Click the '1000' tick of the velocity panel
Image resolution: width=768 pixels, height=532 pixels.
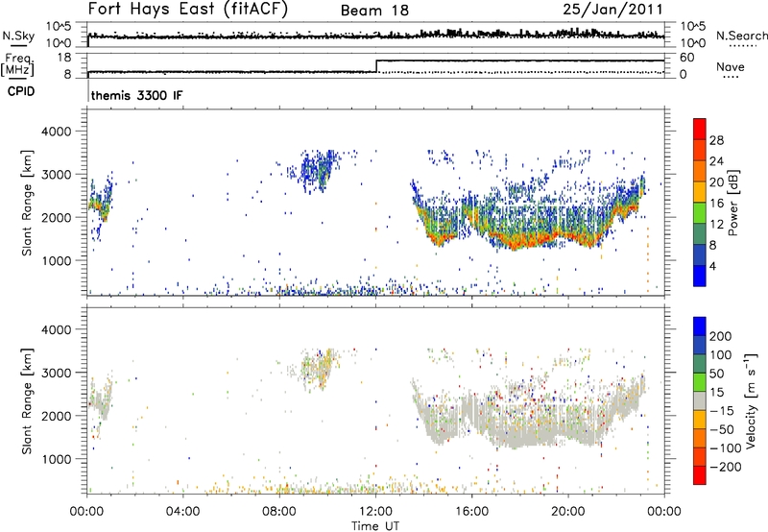click(x=57, y=459)
